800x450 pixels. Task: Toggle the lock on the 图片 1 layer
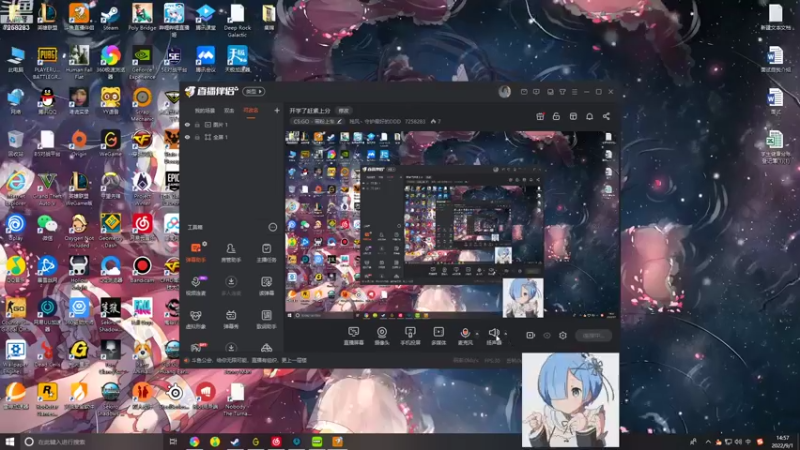(197, 124)
